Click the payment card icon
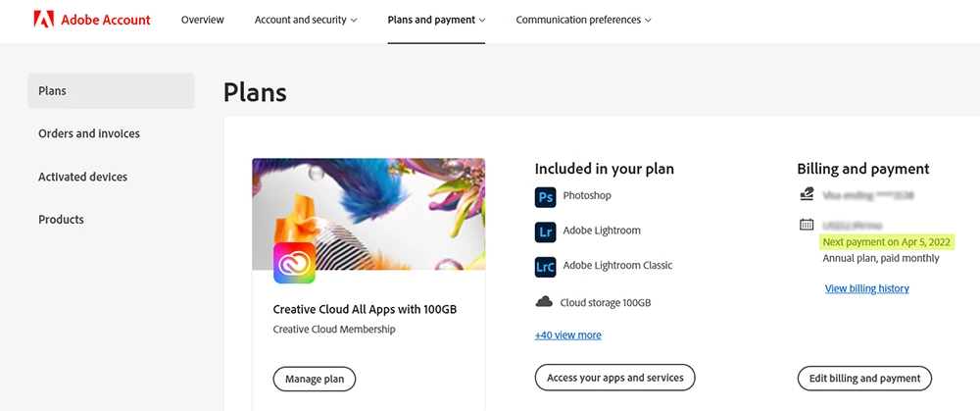Screen dimensions: 980x411 coord(807,194)
